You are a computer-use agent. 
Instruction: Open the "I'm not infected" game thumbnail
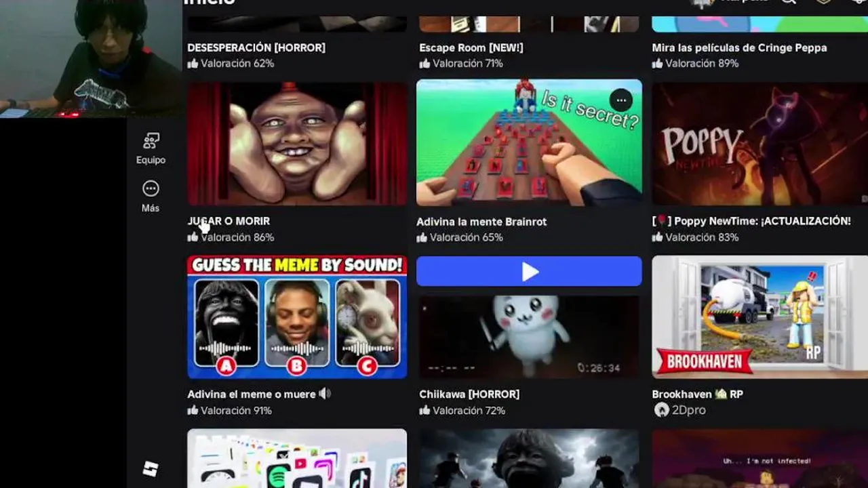759,458
